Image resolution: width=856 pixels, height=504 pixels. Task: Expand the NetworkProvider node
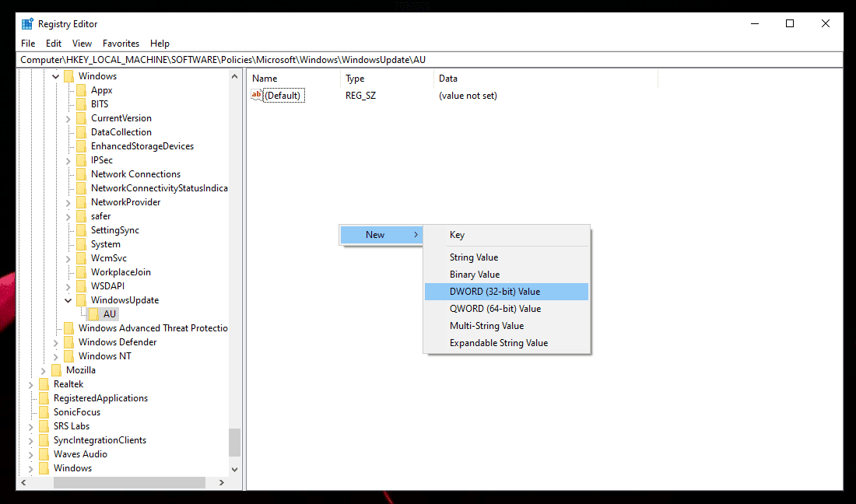[68, 202]
